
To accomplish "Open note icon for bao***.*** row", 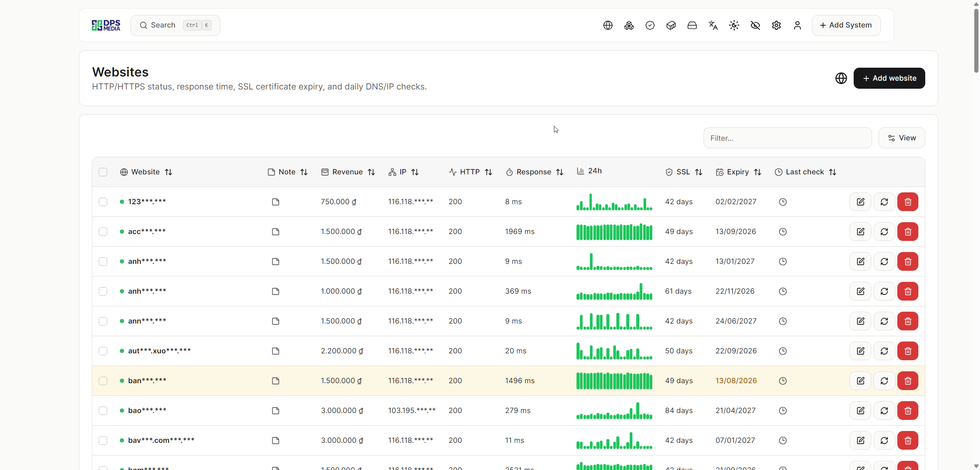I will pos(276,411).
